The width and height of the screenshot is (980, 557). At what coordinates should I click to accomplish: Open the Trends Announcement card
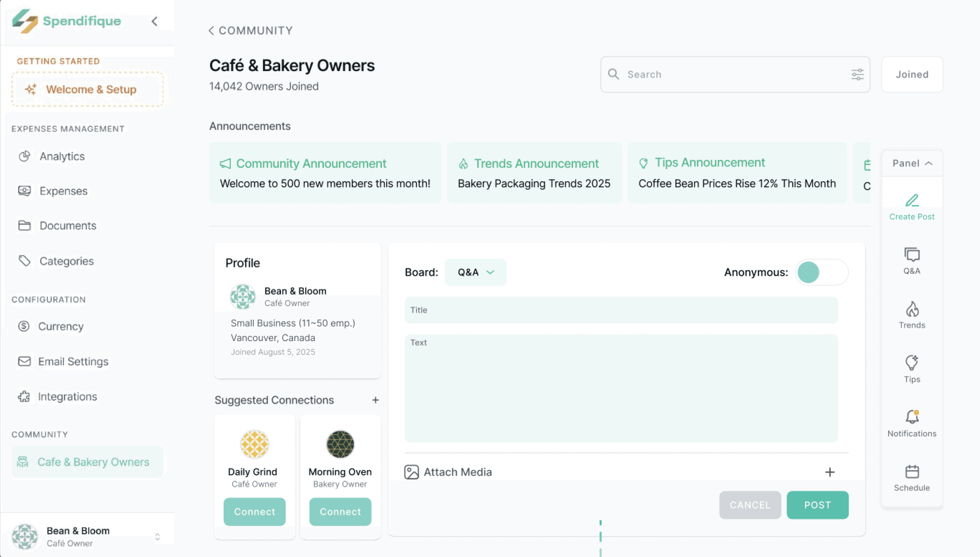(534, 173)
